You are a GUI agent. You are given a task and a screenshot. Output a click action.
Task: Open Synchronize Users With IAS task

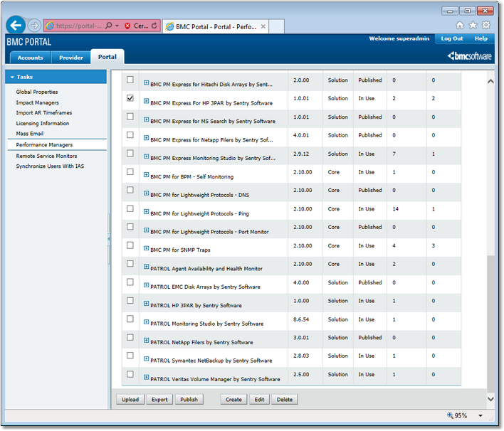coord(50,166)
